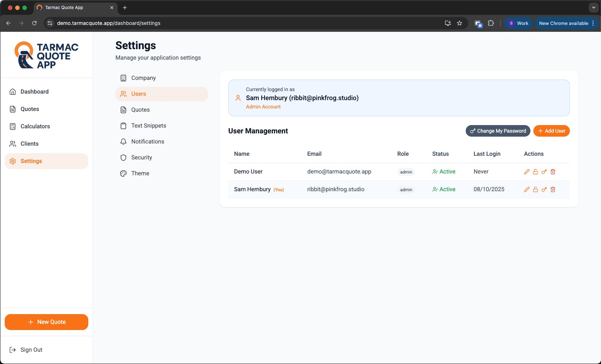Click trash icon in Sam Hembury row
Screen dimensions: 601x364
[x=553, y=189]
